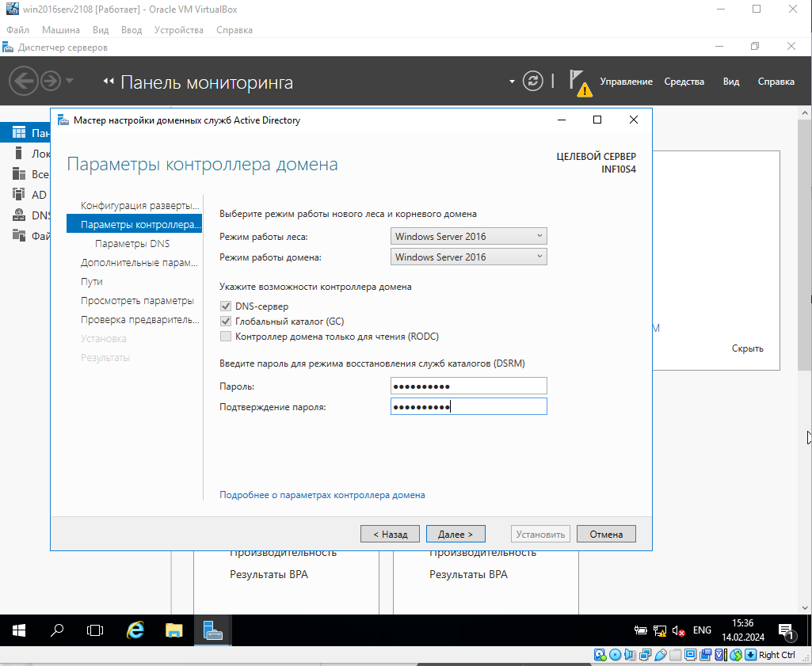
Task: Open the Режим работы леса dropdown
Action: 469,237
